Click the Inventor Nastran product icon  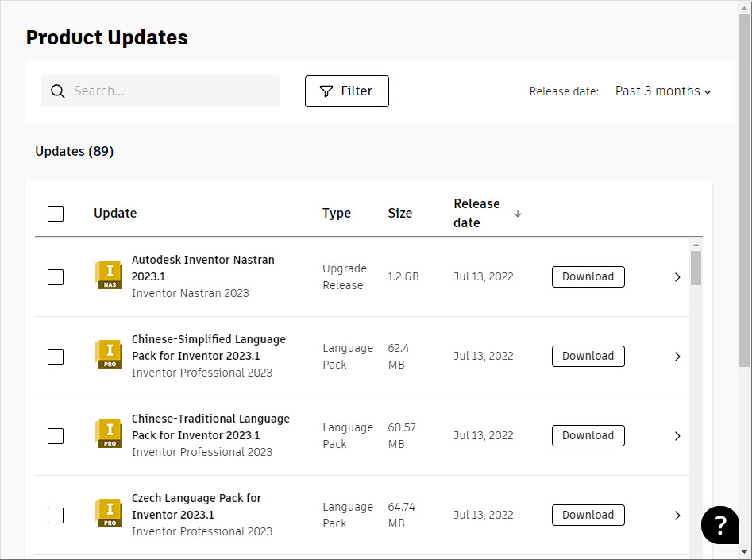point(109,275)
